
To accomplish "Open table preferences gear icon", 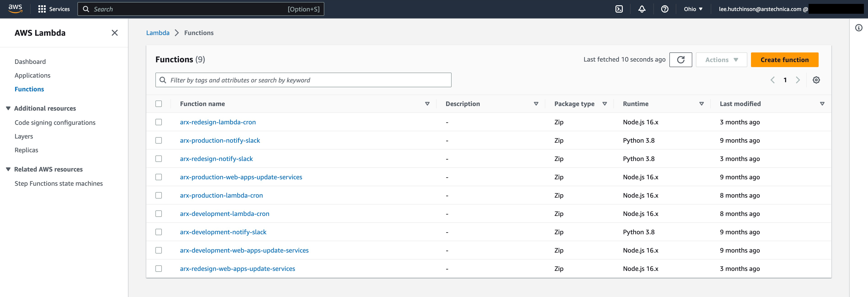I will pyautogui.click(x=816, y=80).
